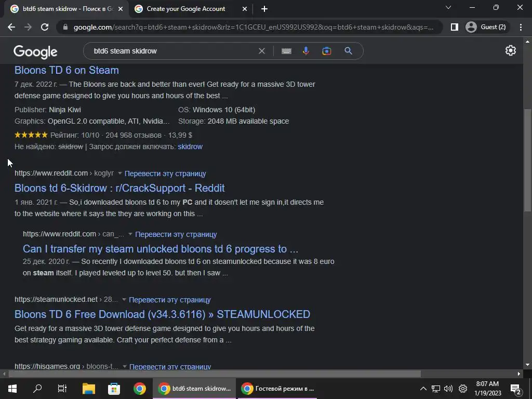Search by image with camera icon
This screenshot has height=399, width=532.
point(326,51)
